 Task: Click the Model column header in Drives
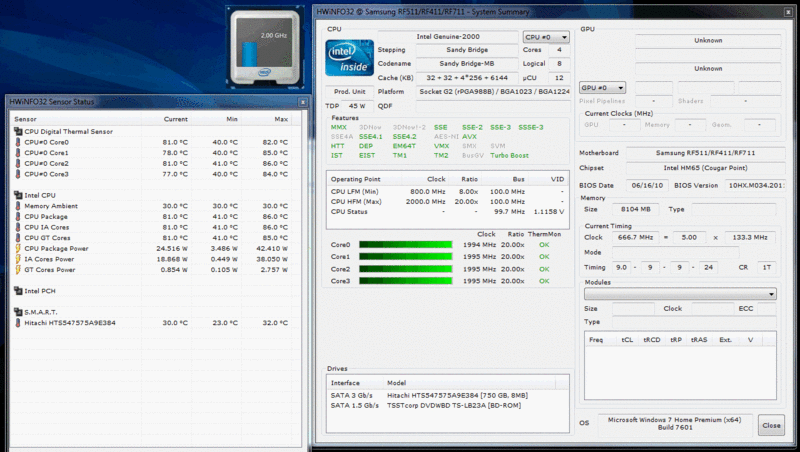coord(469,383)
